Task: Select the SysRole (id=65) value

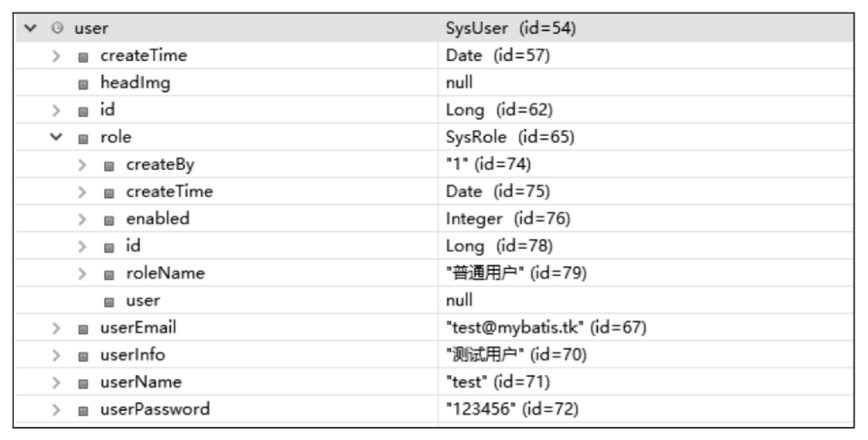Action: (510, 137)
